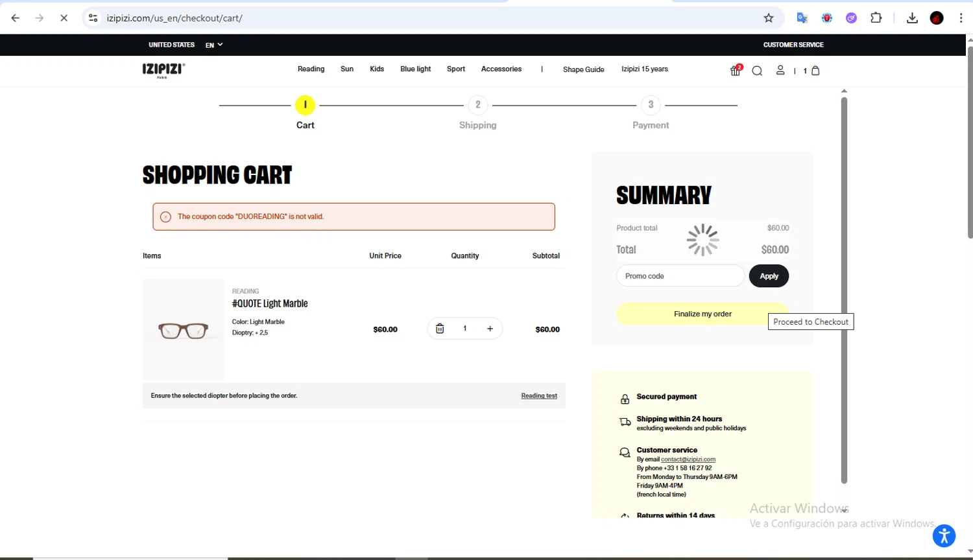
Task: Open the #QUOTE Light Marble product title
Action: [270, 303]
